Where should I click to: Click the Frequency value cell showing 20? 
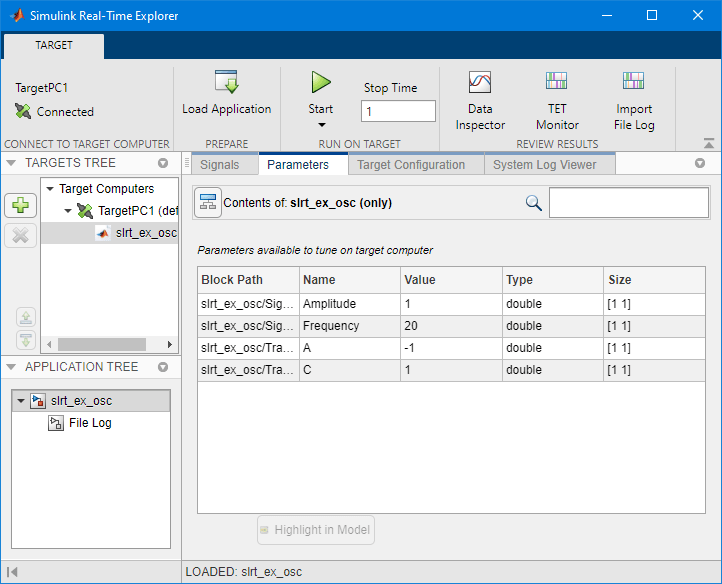(x=452, y=326)
